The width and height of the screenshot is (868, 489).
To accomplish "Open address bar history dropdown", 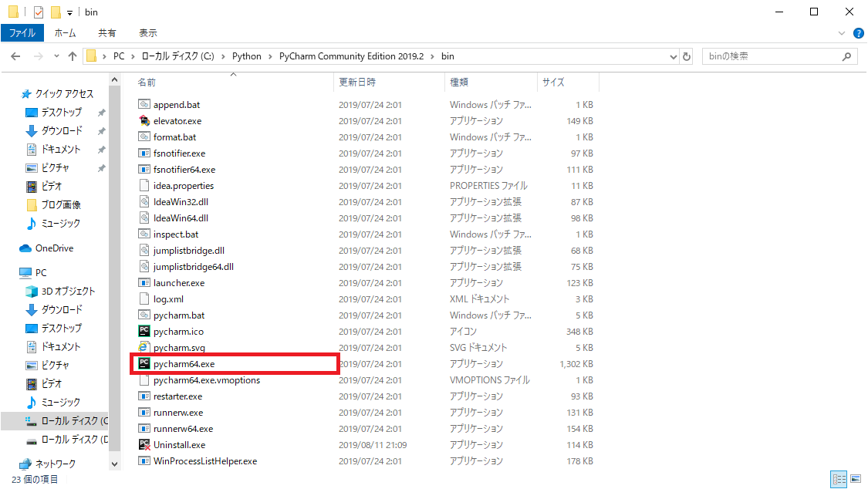I will point(673,56).
